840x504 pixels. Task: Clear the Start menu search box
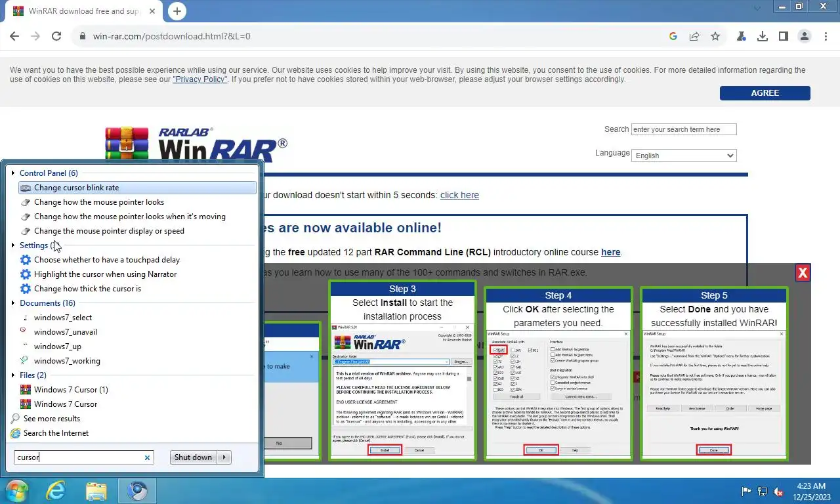tap(147, 457)
